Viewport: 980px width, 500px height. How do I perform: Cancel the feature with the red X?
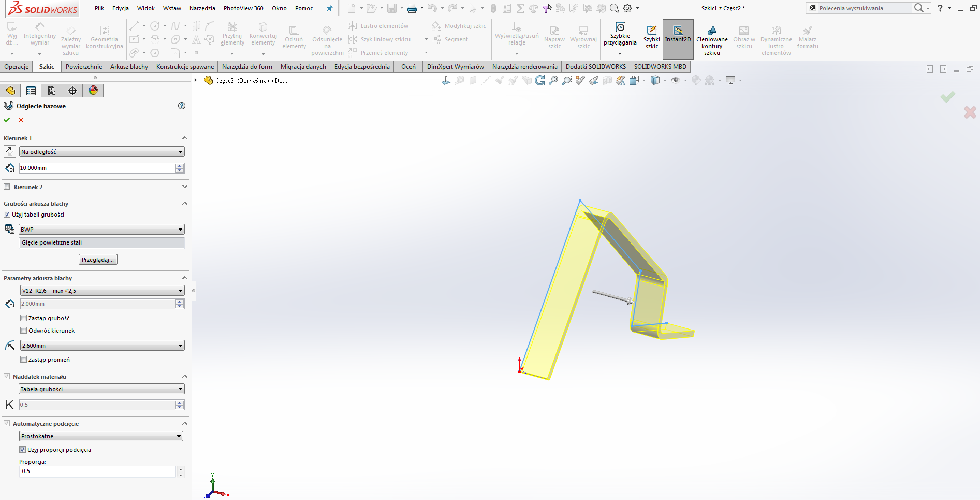click(x=21, y=120)
